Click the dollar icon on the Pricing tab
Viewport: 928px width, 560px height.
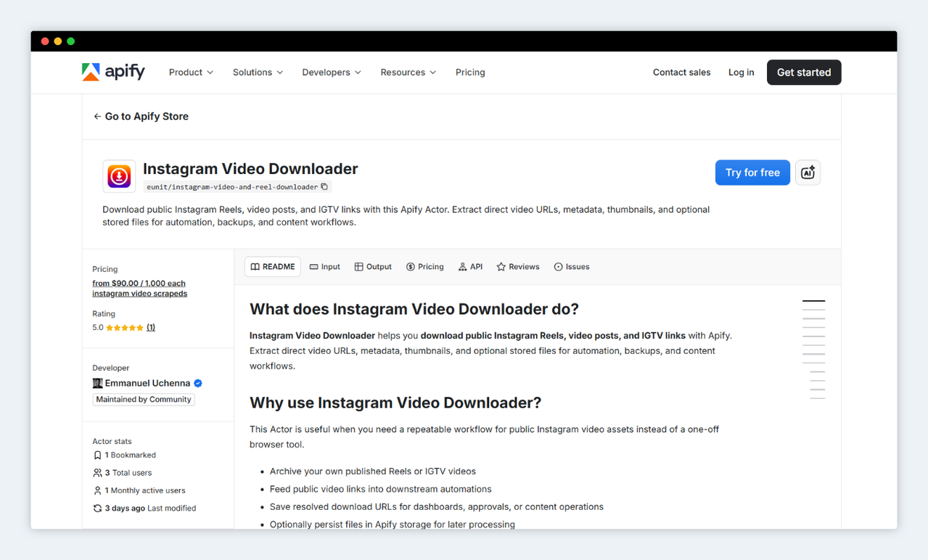[x=411, y=267]
